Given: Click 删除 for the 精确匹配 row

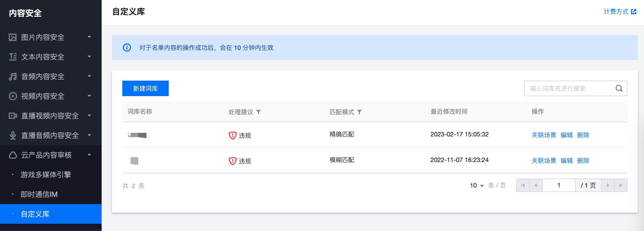Looking at the screenshot, I should 583,135.
